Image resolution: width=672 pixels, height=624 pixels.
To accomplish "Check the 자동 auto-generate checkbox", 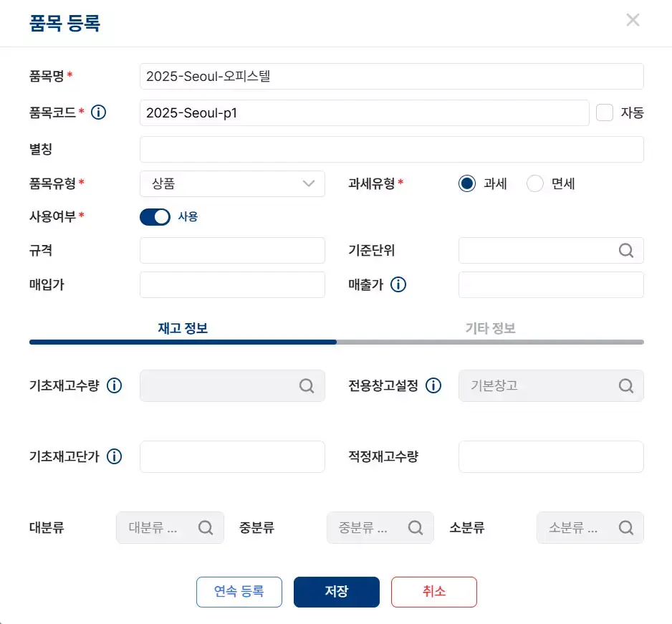I will click(x=605, y=112).
